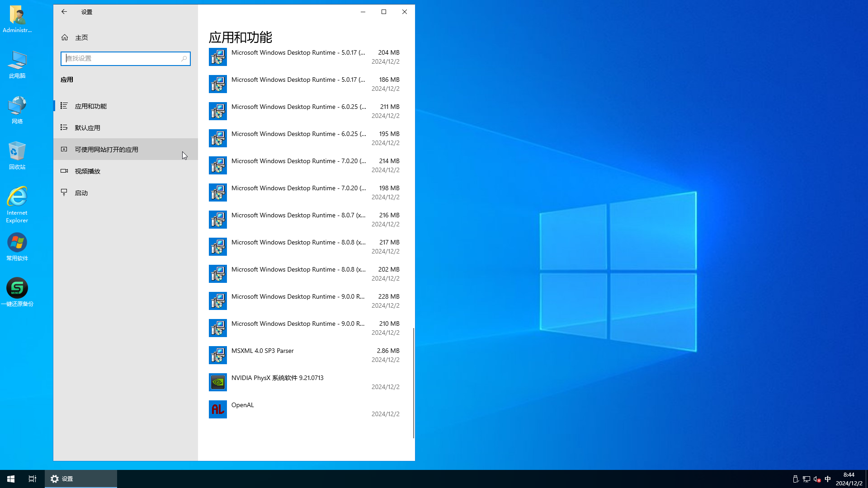The image size is (868, 488).
Task: Select Desktop Runtime 8.0.8 entry sized 217 MB
Action: tap(304, 247)
